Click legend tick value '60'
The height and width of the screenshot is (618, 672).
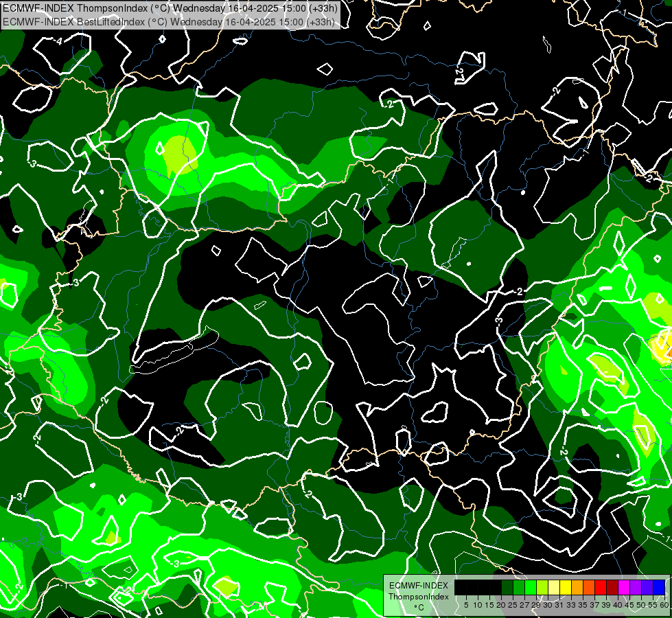pos(664,605)
